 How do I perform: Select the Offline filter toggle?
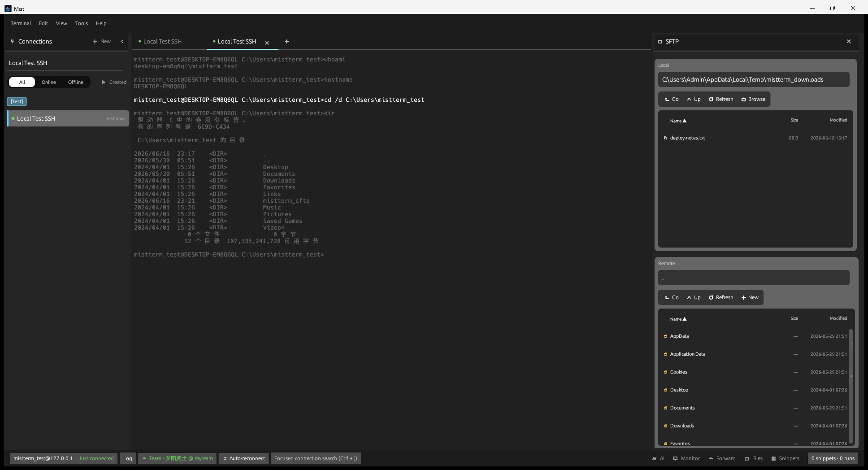[x=76, y=82]
